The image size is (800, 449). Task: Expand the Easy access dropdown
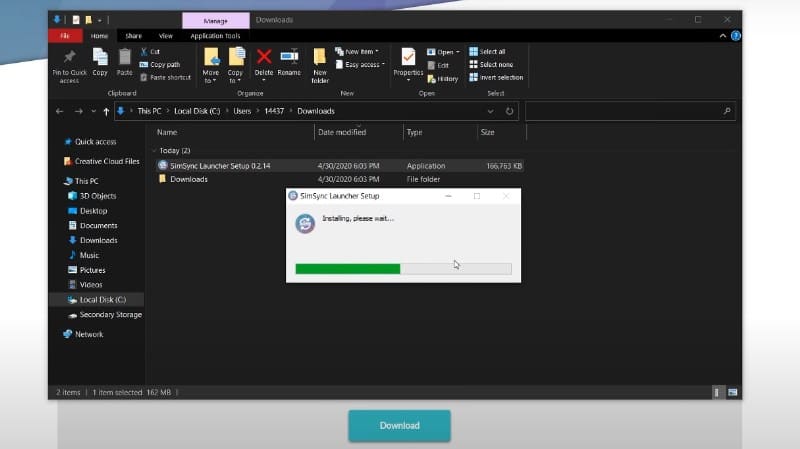click(364, 64)
